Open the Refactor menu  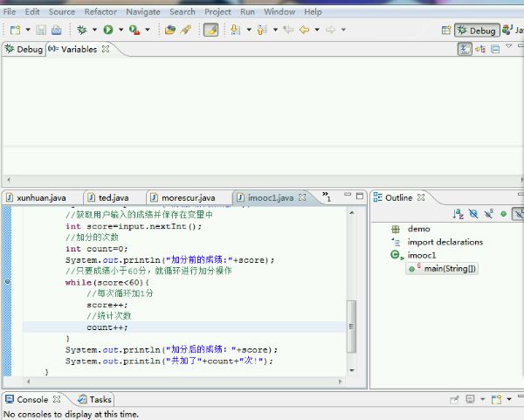100,12
